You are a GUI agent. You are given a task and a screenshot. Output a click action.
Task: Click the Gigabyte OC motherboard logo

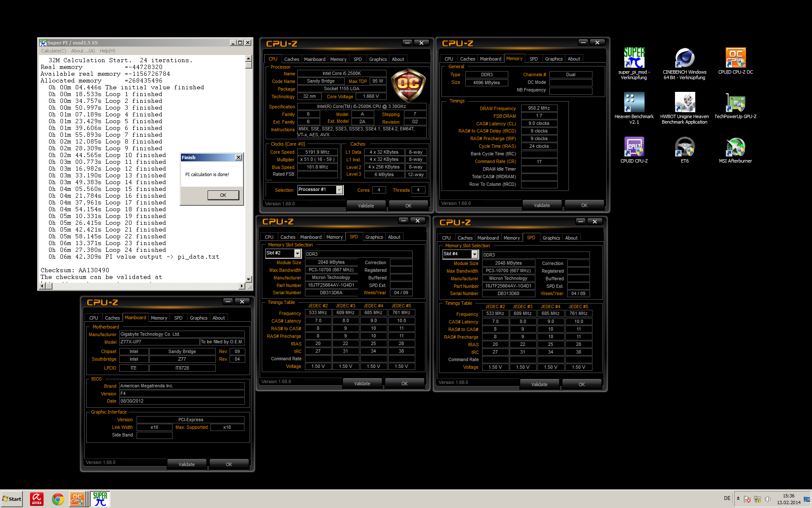[x=408, y=85]
